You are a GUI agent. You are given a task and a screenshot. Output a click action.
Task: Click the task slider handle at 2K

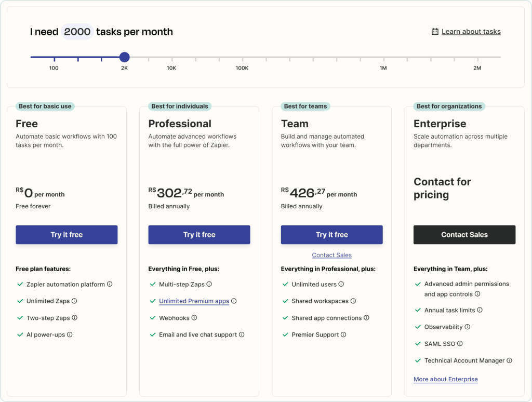click(x=125, y=57)
